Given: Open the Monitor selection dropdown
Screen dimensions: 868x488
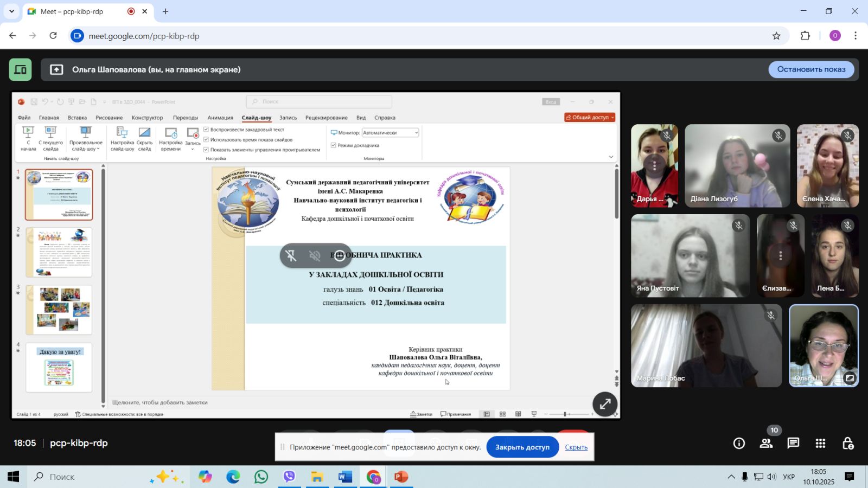Looking at the screenshot, I should 391,133.
